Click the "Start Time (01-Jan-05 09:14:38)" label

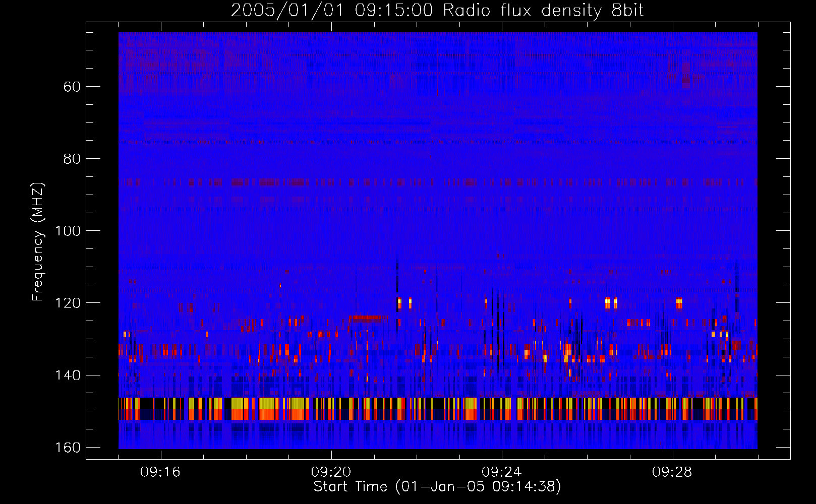point(437,487)
